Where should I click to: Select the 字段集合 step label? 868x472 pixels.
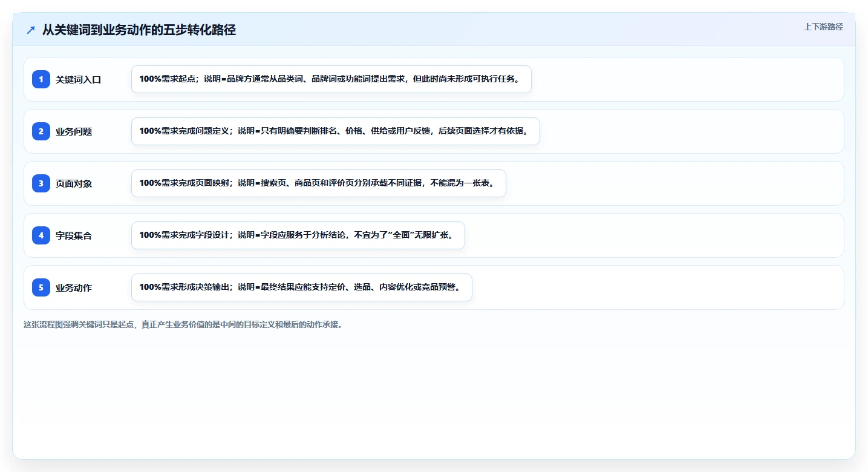point(74,236)
